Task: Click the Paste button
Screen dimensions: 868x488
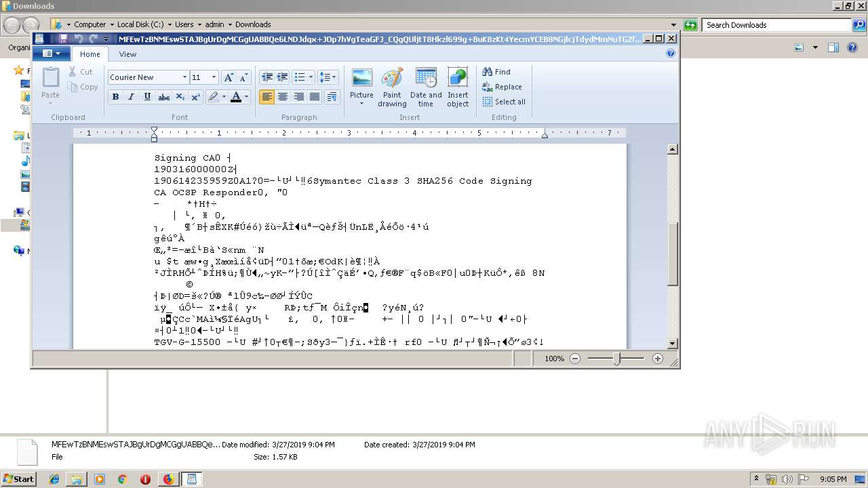Action: [x=50, y=82]
